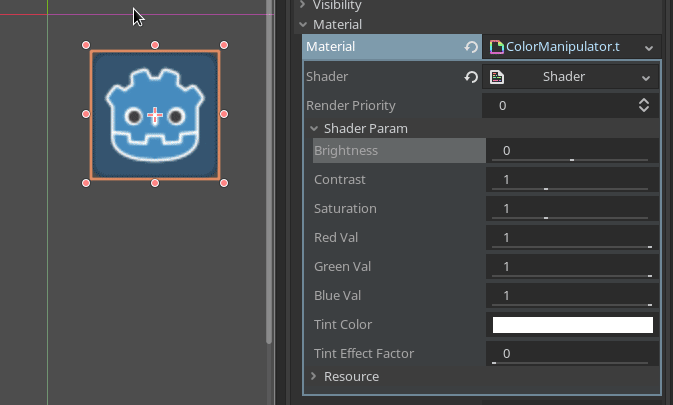
Task: Click the top-left selection handle of sprite
Action: pyautogui.click(x=86, y=45)
